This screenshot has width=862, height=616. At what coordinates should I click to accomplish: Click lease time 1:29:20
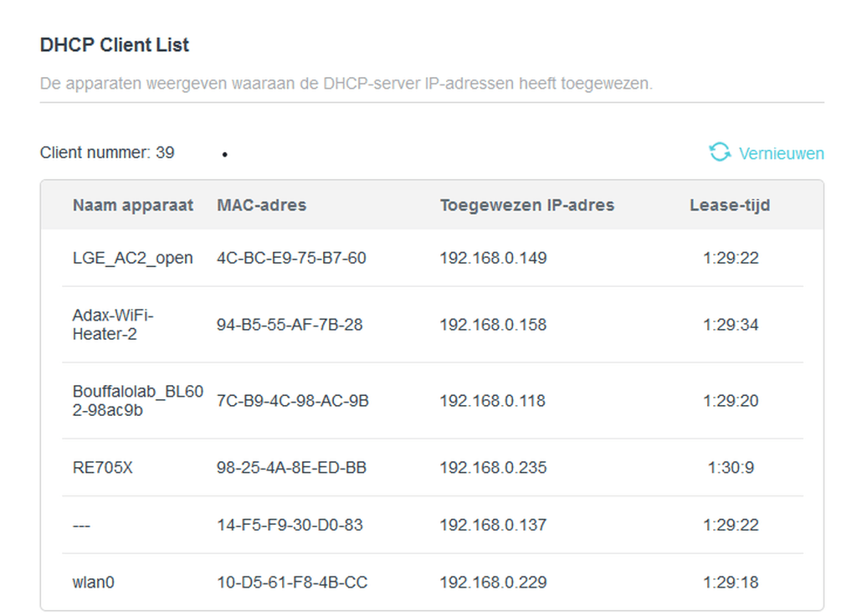click(731, 401)
